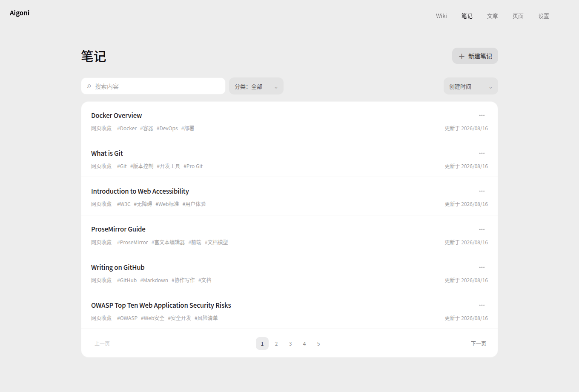The width and height of the screenshot is (579, 392).
Task: Click the update date on Docker Overview row
Action: coord(466,128)
